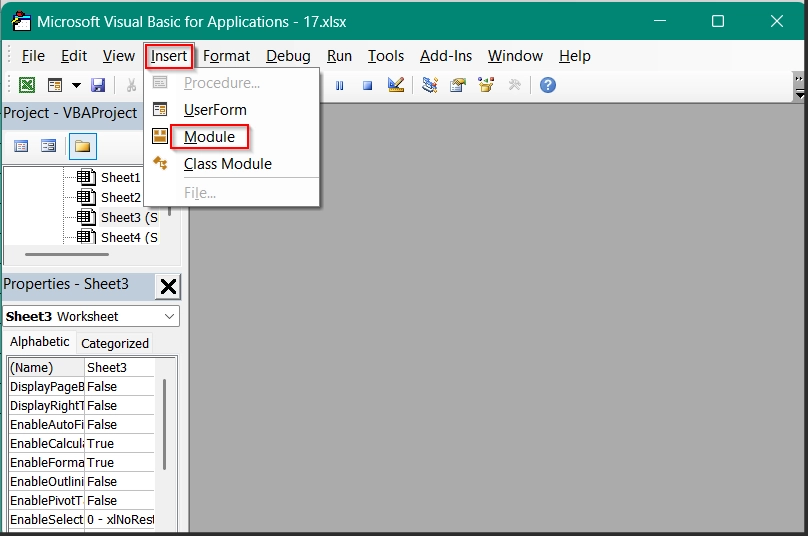
Task: Open Properties Window toolbar icon
Action: 458,85
